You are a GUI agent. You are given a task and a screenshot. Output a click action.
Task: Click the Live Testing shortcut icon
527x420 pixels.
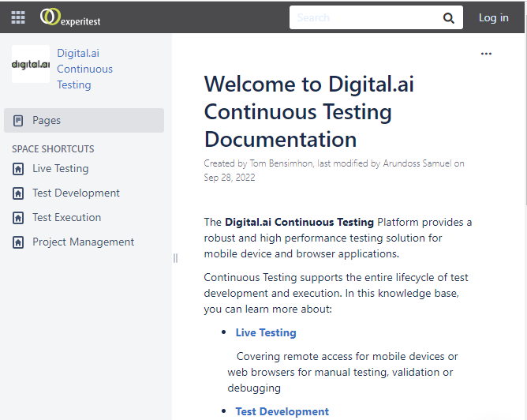point(18,169)
